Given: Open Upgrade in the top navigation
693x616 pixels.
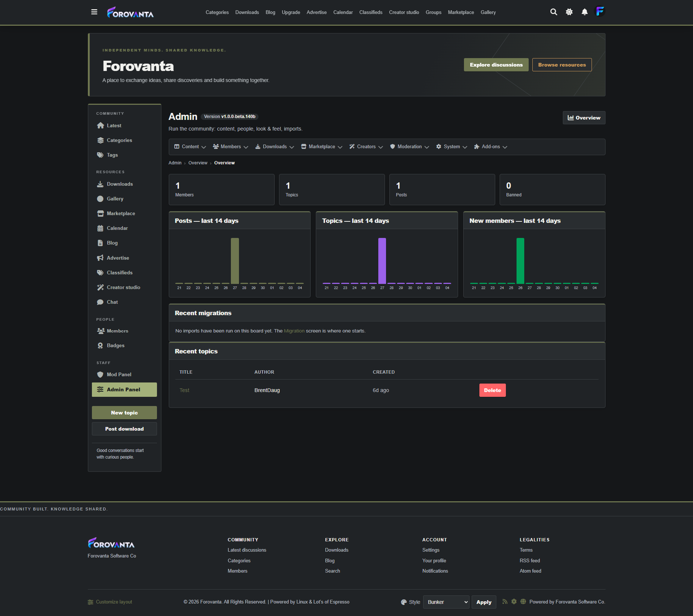Looking at the screenshot, I should pos(291,13).
